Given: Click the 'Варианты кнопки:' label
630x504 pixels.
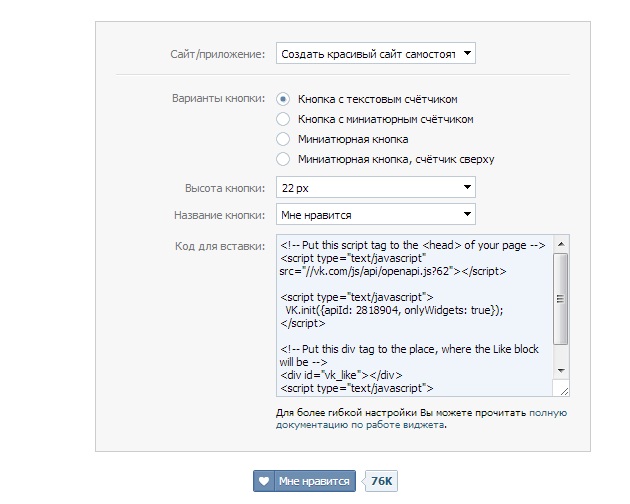Looking at the screenshot, I should coord(218,99).
